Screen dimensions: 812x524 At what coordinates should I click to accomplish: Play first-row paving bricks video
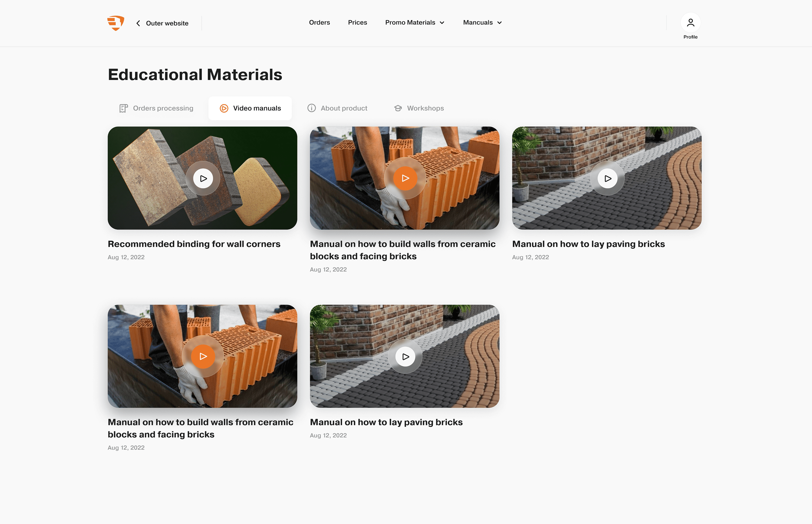pyautogui.click(x=607, y=178)
